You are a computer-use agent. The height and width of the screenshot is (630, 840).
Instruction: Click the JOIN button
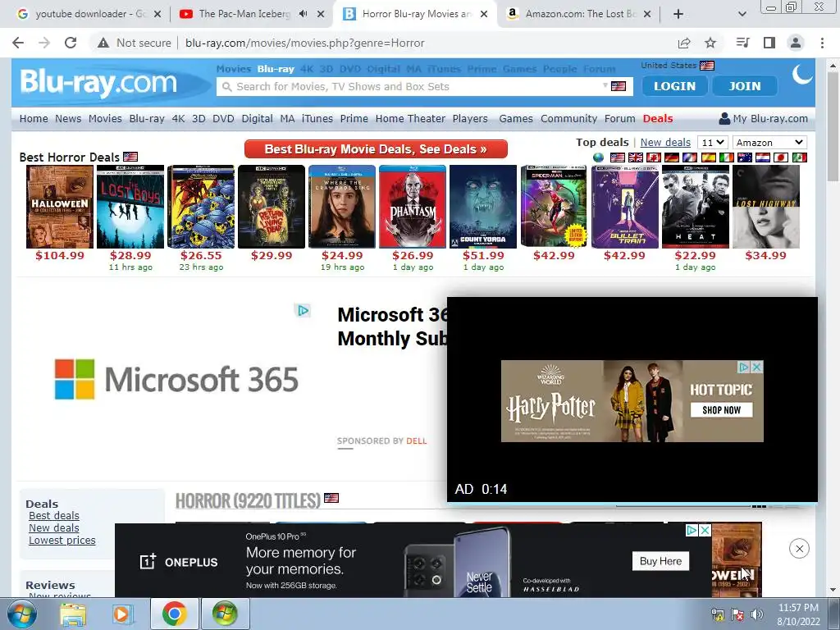(x=745, y=85)
